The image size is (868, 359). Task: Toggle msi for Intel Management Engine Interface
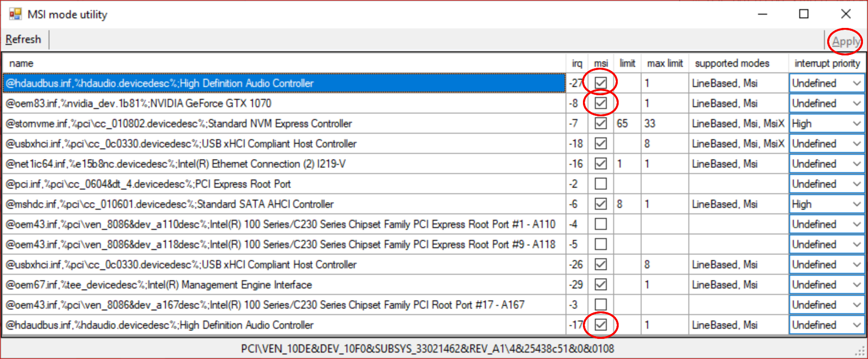[x=600, y=284]
